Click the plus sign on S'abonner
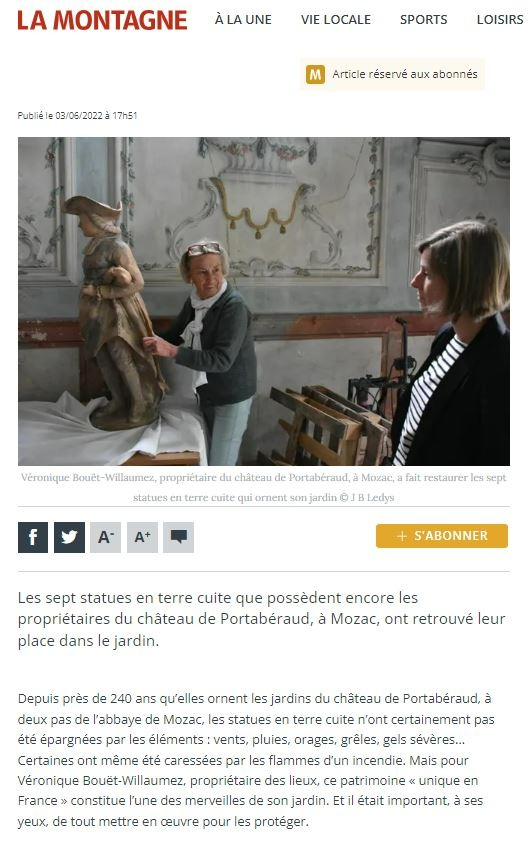 401,536
